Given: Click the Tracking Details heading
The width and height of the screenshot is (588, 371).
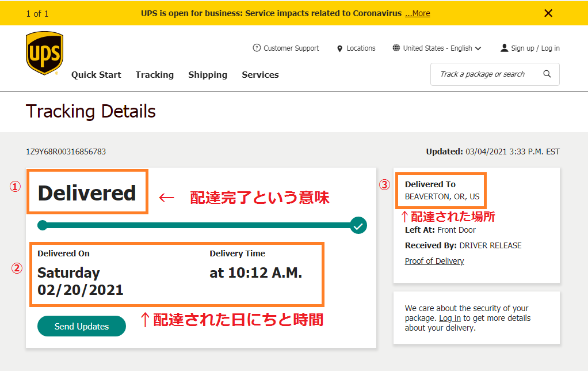Looking at the screenshot, I should (91, 112).
